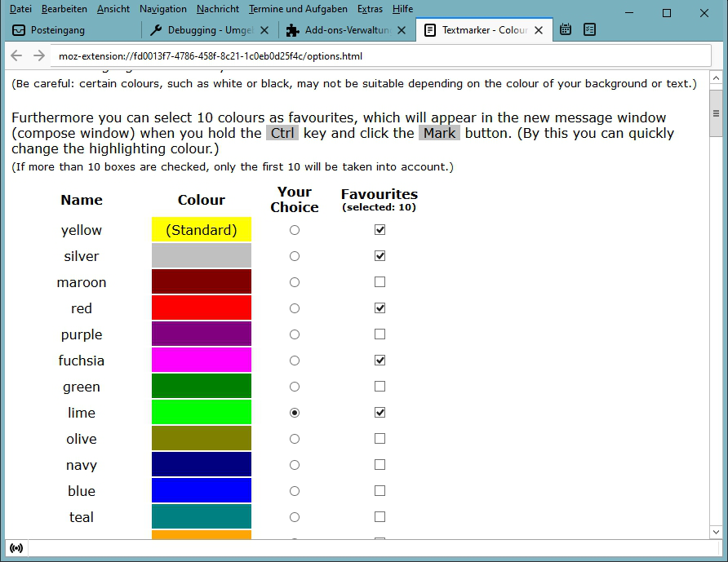
Task: Select red radio button
Action: coord(295,308)
